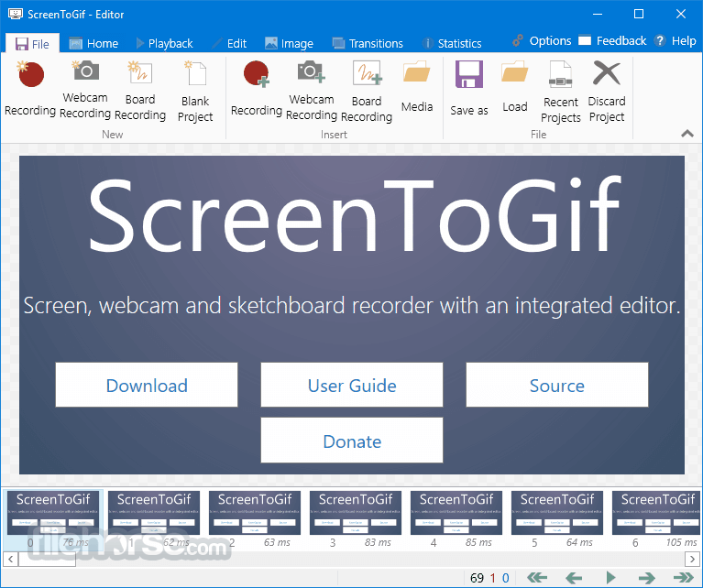Click the total frame count 69
Screen dimensions: 703x588
coord(477,578)
